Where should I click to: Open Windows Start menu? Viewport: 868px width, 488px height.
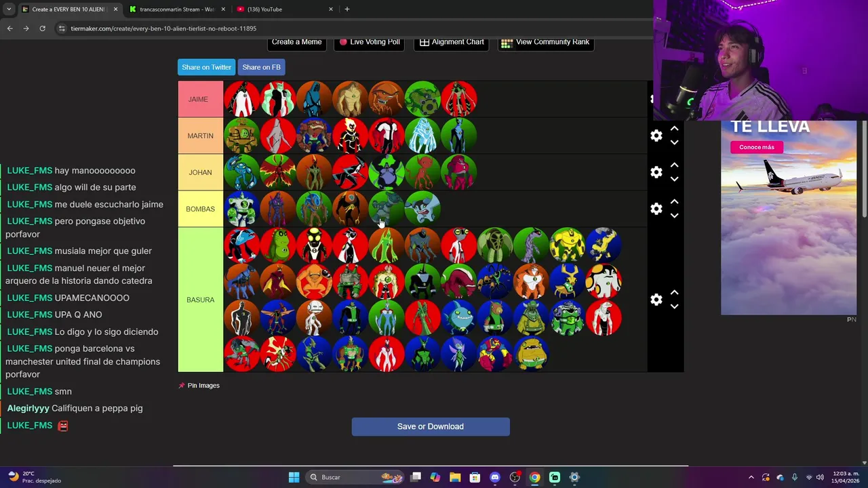click(294, 477)
